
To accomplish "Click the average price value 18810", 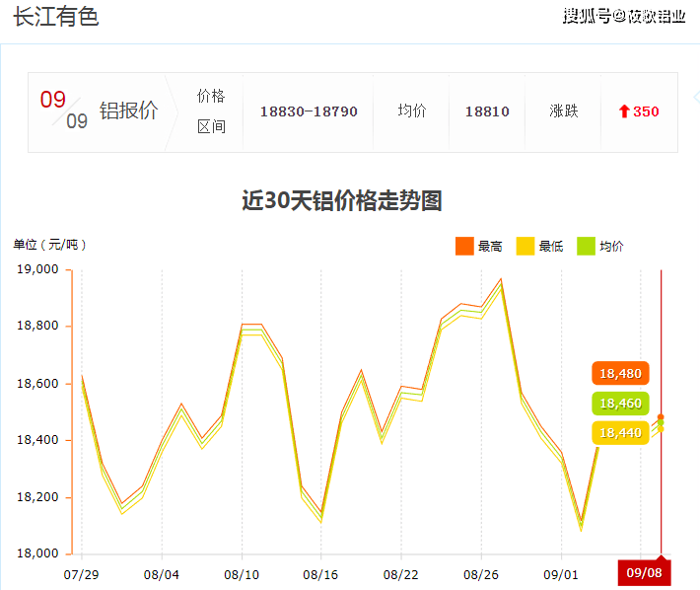I will (487, 111).
